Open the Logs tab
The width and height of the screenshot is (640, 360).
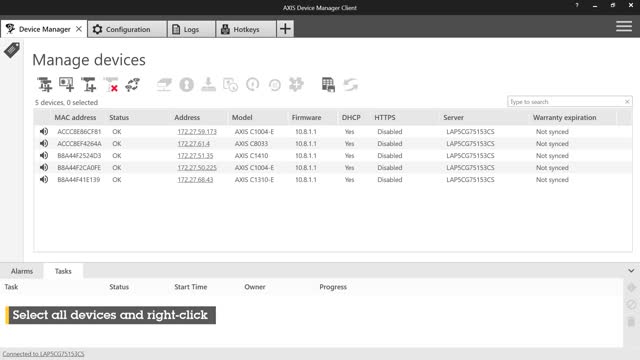(x=191, y=29)
